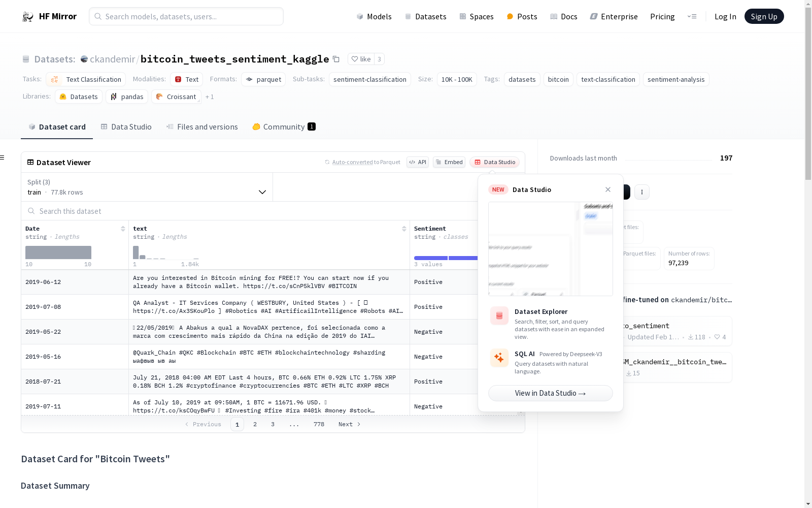Like the dataset with heart button
This screenshot has height=508, width=812.
(x=361, y=59)
